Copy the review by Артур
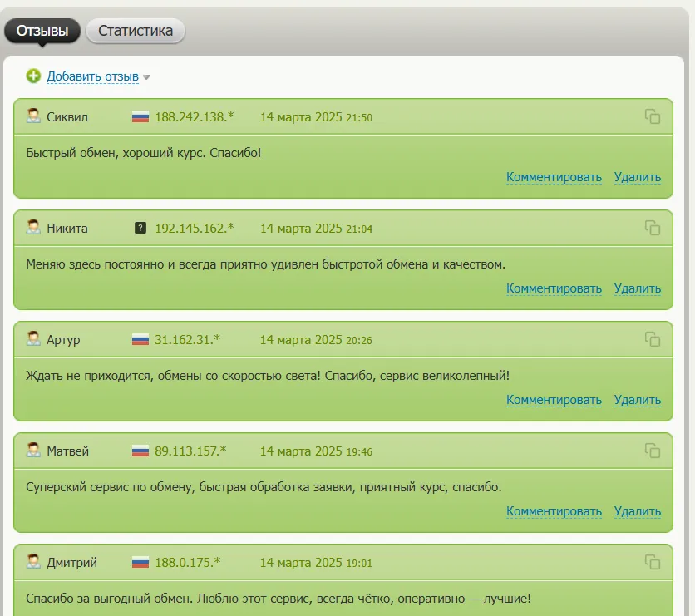Screen dimensions: 695x616 [653, 339]
